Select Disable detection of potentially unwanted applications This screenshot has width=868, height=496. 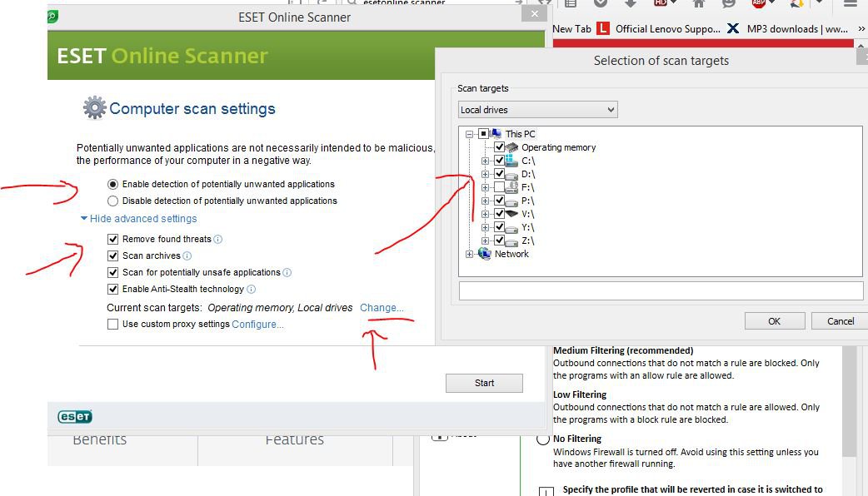coord(113,201)
